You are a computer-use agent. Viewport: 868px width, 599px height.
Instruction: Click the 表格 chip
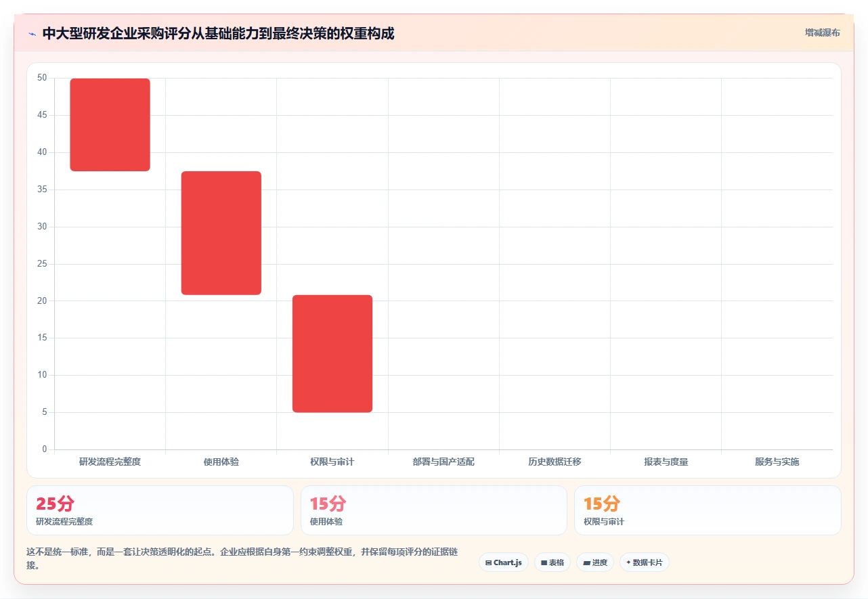click(552, 562)
